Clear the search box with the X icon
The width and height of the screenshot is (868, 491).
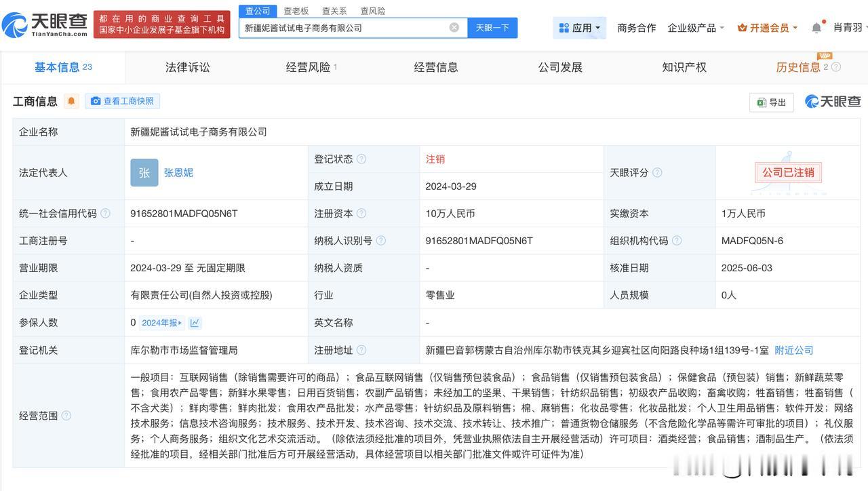(454, 28)
